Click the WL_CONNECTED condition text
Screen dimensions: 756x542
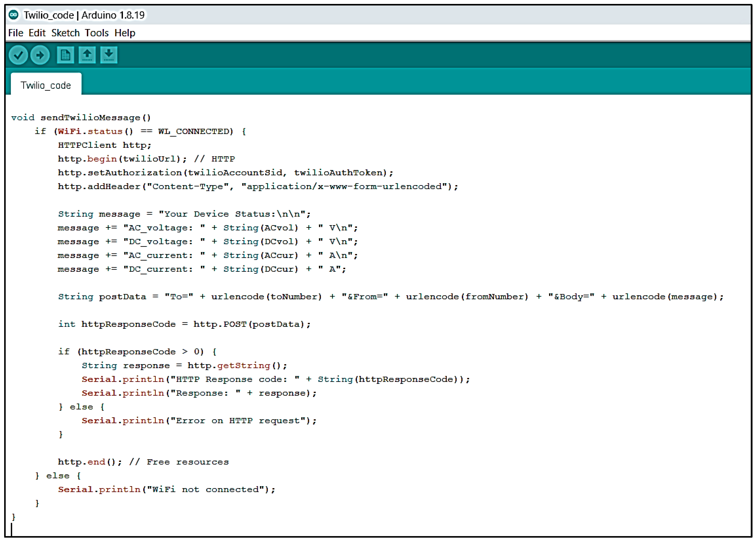point(195,131)
